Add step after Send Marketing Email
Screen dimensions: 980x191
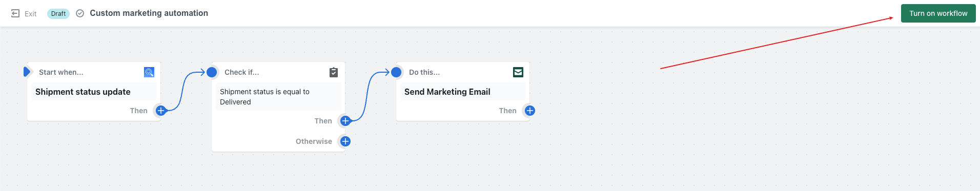click(x=530, y=111)
